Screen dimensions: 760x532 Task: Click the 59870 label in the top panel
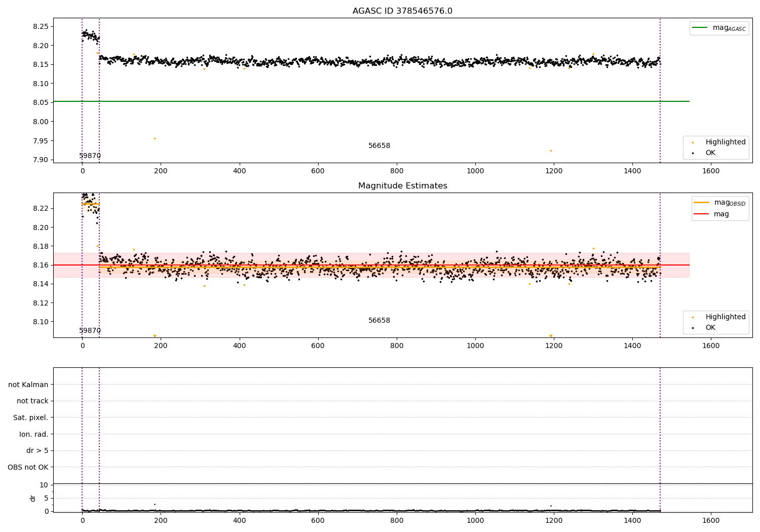(90, 156)
